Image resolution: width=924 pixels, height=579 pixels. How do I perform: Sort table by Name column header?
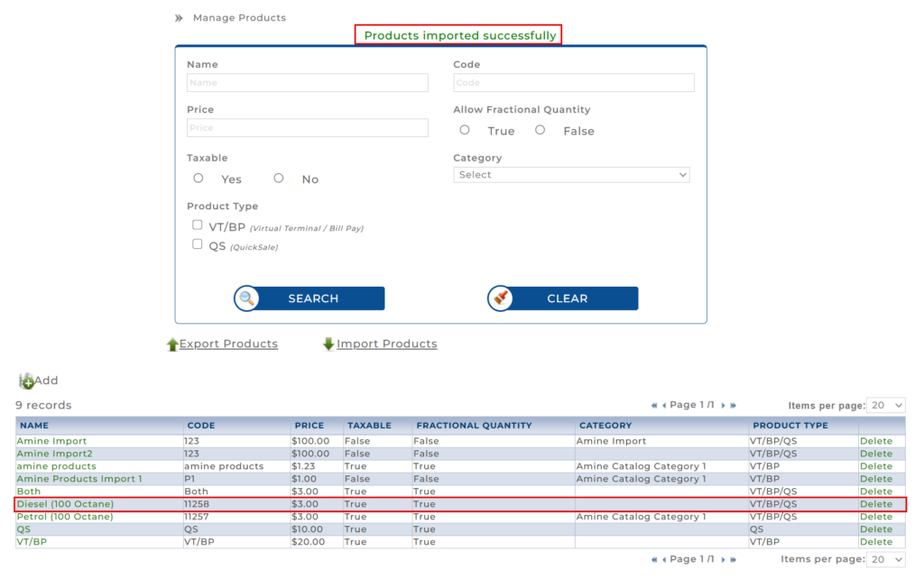[x=34, y=426]
